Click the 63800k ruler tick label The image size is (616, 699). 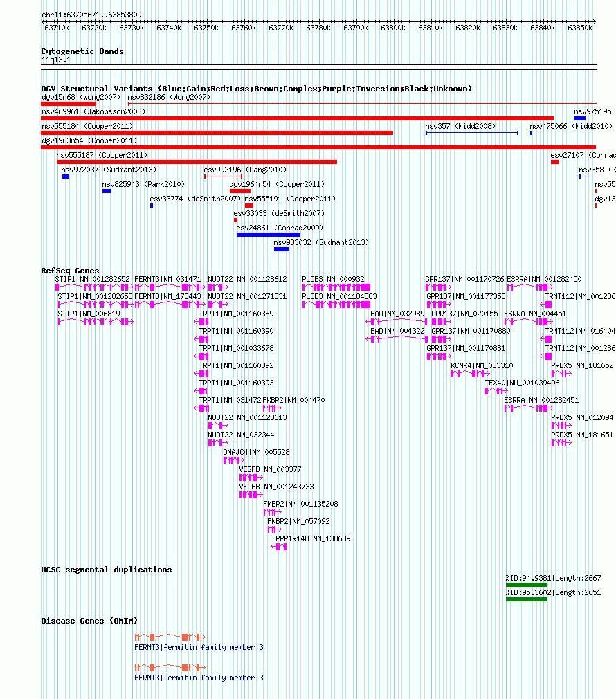tap(393, 28)
